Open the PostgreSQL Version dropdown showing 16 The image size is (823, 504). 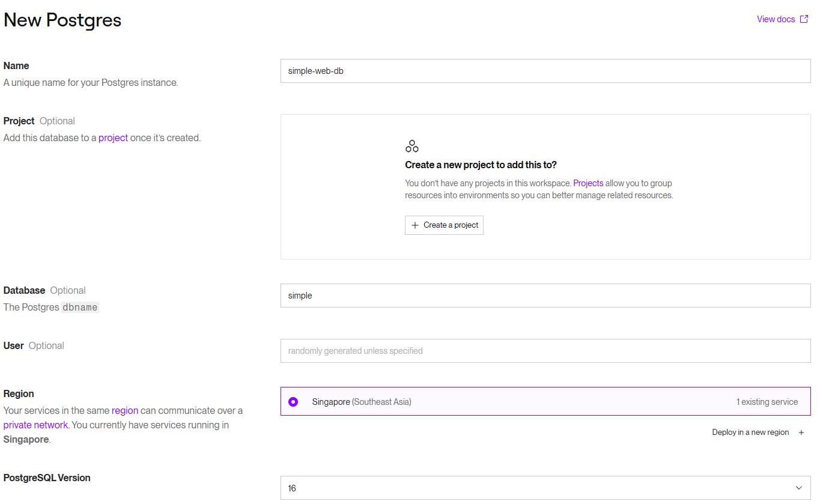[x=545, y=488]
